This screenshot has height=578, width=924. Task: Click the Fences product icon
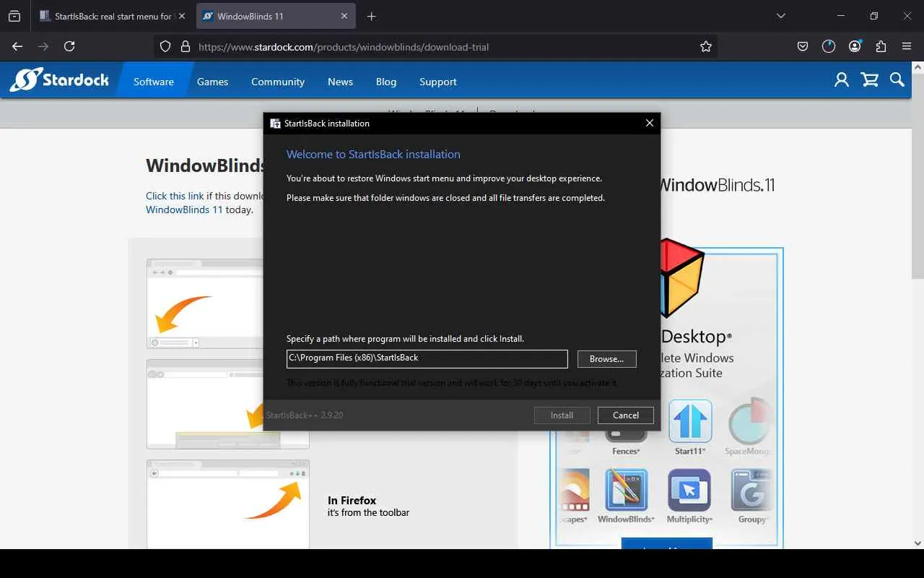pyautogui.click(x=626, y=439)
